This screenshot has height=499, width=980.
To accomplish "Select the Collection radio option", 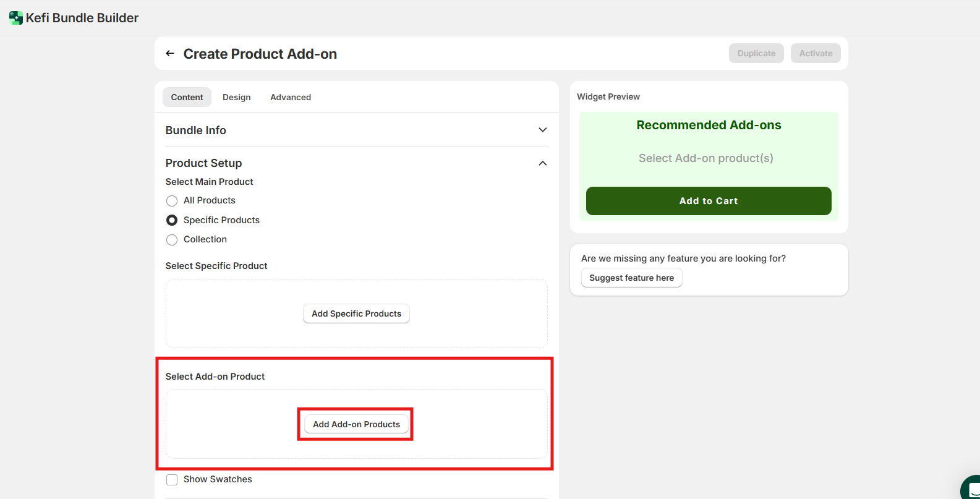I will pos(172,240).
